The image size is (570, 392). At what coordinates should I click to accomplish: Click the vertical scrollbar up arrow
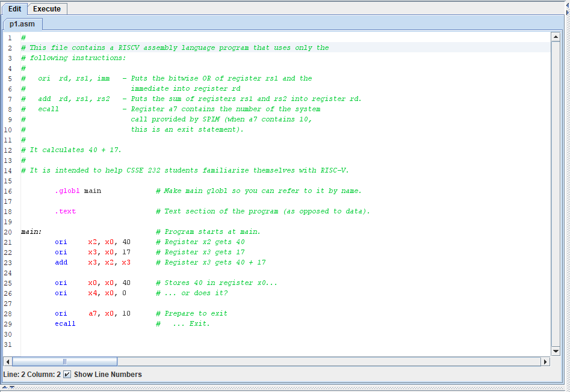(x=556, y=37)
